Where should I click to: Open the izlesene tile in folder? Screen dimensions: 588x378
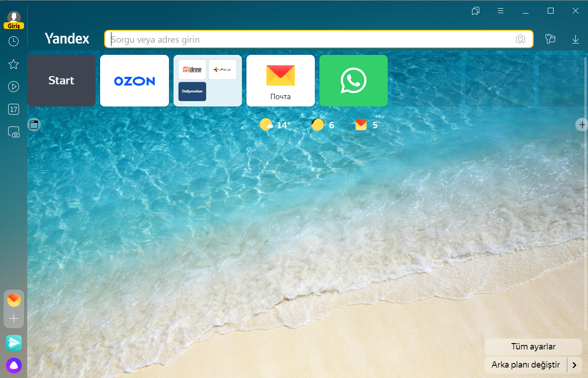[x=192, y=69]
